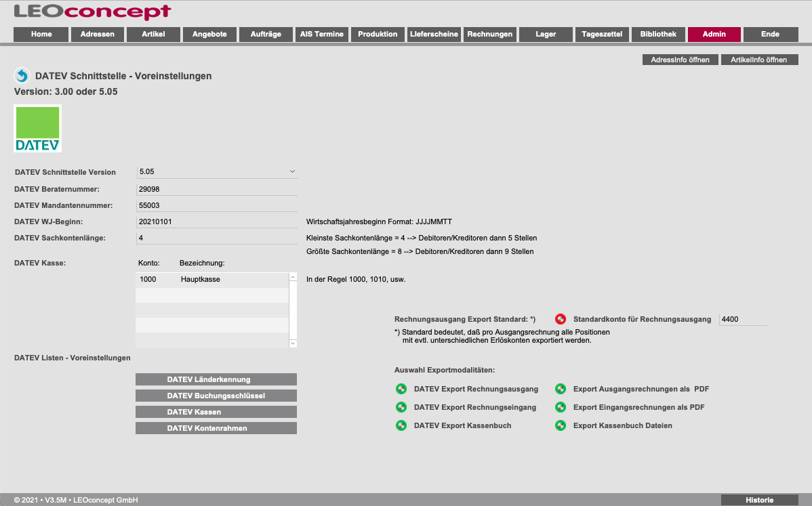Go to the Bibliothek section

[658, 34]
